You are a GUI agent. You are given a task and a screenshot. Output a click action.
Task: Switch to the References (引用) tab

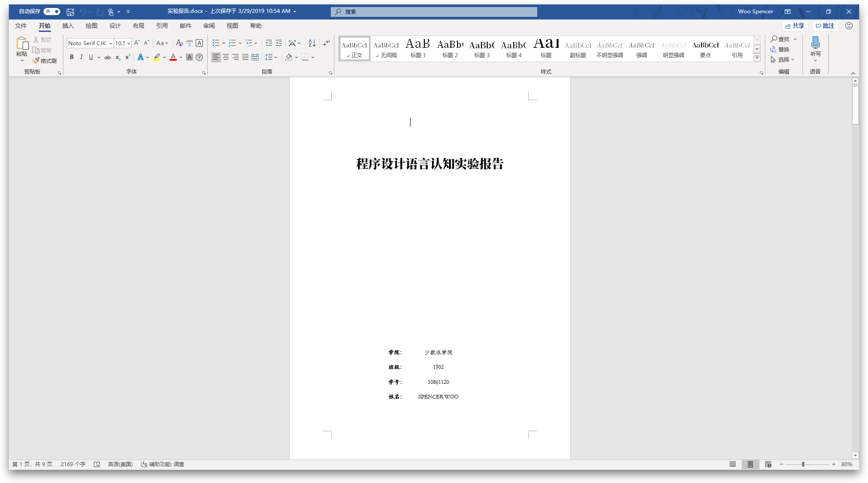[162, 26]
